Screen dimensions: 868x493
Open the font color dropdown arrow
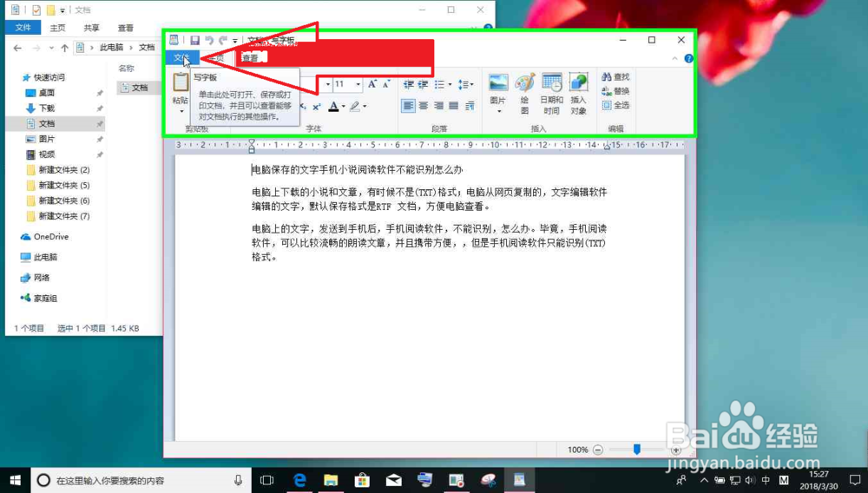click(343, 106)
